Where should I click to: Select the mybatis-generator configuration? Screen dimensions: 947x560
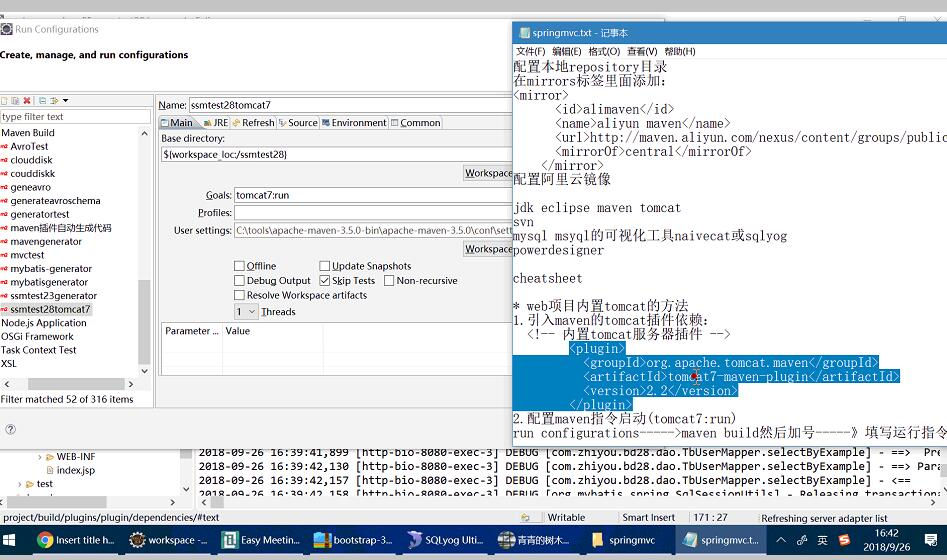[x=51, y=268]
